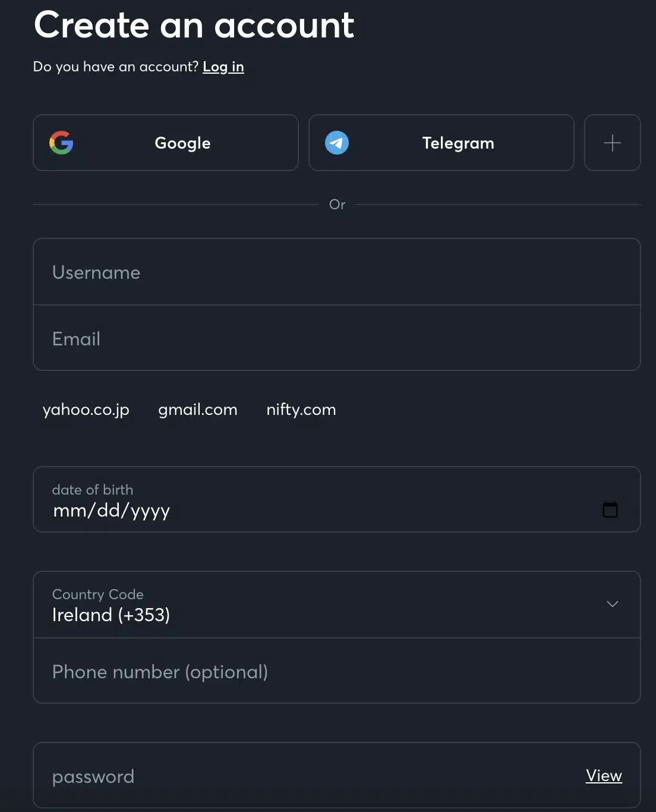Screen dimensions: 656x812
Task: Click the Telegram paper plane icon
Action: point(337,143)
